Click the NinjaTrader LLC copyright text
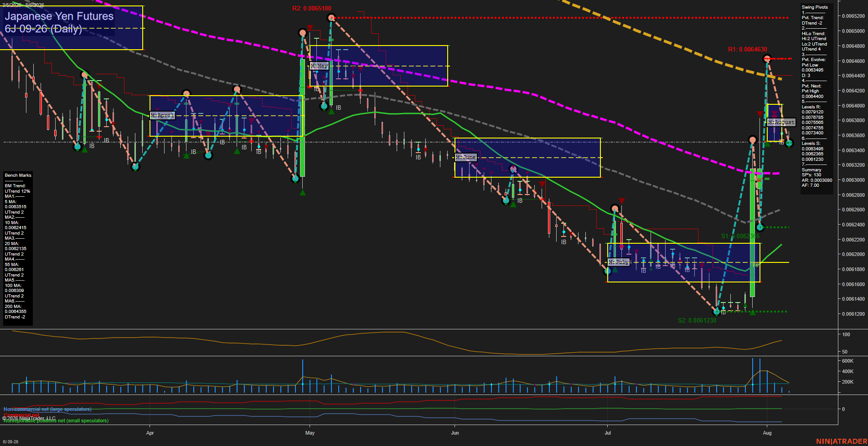The height and width of the screenshot is (446, 868). pyautogui.click(x=29, y=418)
